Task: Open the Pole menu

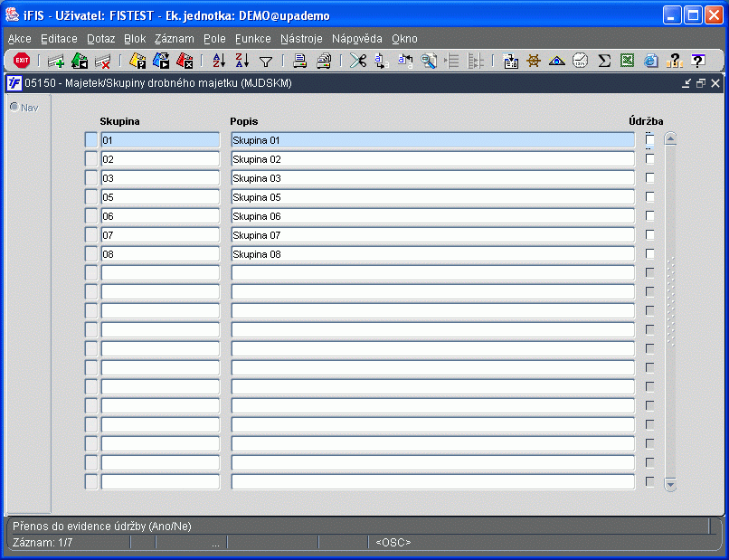Action: coord(214,39)
